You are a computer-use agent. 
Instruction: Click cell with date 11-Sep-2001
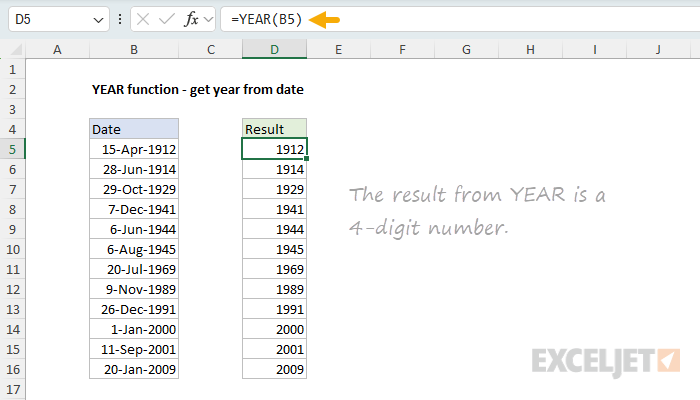coord(134,350)
